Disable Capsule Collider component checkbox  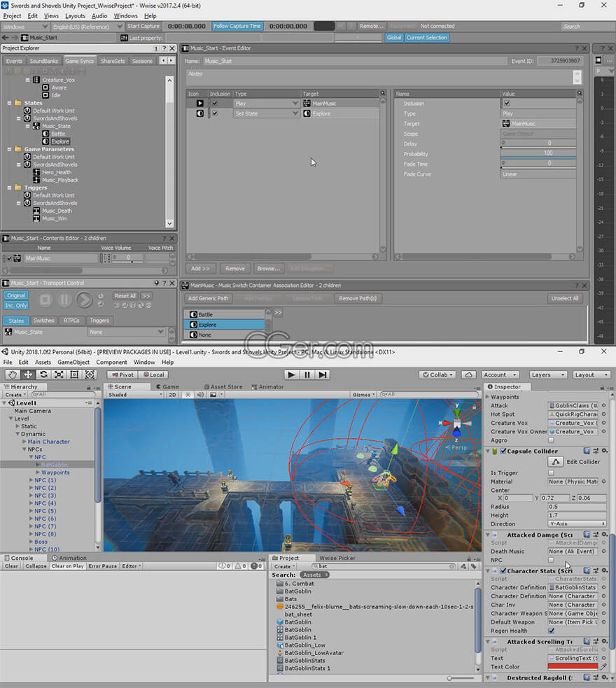[x=503, y=451]
